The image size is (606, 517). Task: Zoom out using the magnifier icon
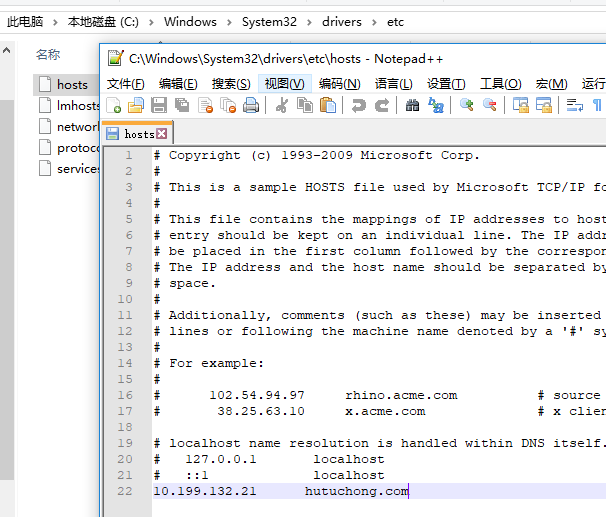coord(490,105)
